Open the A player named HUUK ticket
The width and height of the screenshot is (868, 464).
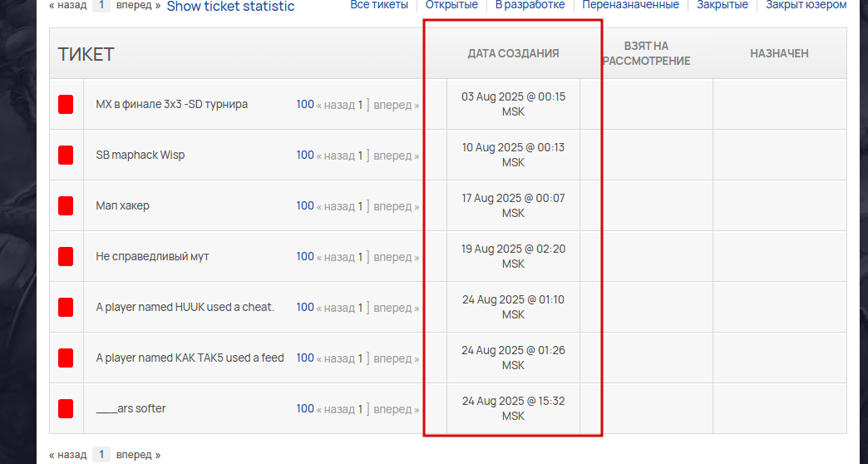185,308
